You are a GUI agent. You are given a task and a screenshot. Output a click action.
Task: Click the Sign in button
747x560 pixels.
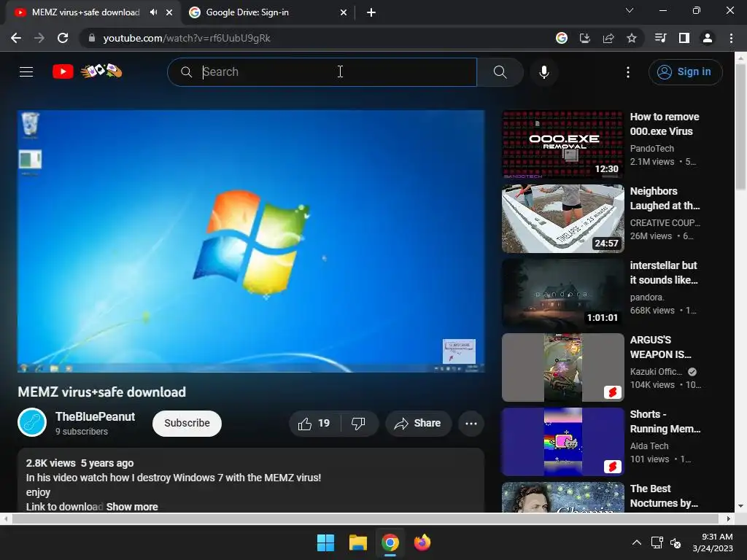pyautogui.click(x=686, y=72)
